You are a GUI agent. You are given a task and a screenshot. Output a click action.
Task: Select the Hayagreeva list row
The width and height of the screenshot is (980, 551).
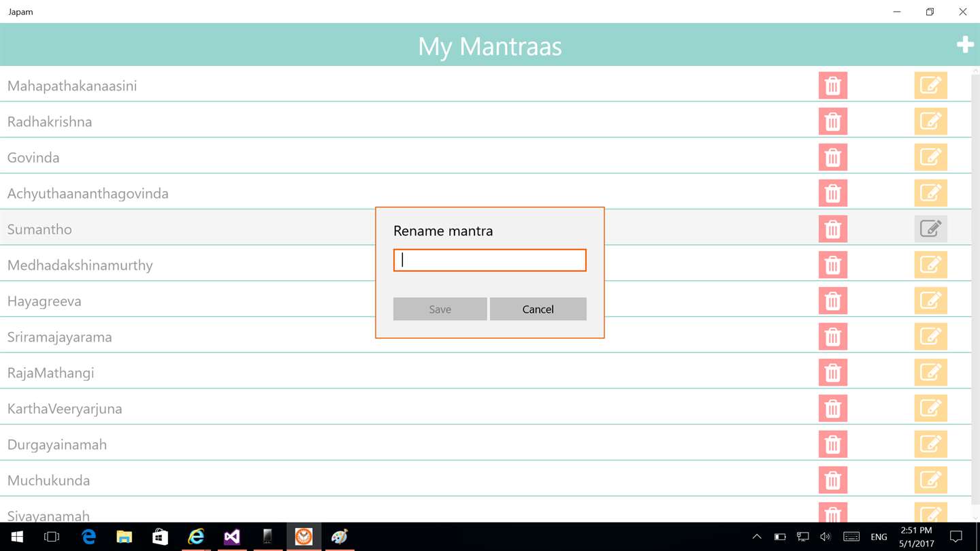pos(485,299)
